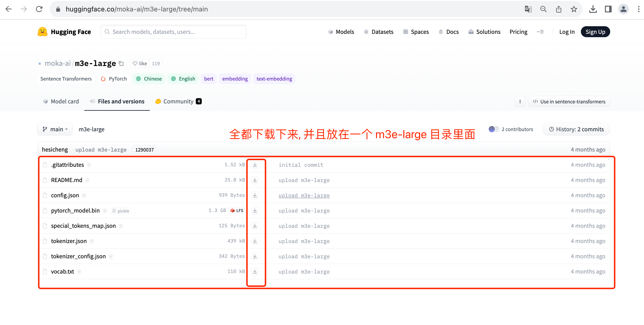
Task: Click the browser address bar URL
Action: pos(137,9)
